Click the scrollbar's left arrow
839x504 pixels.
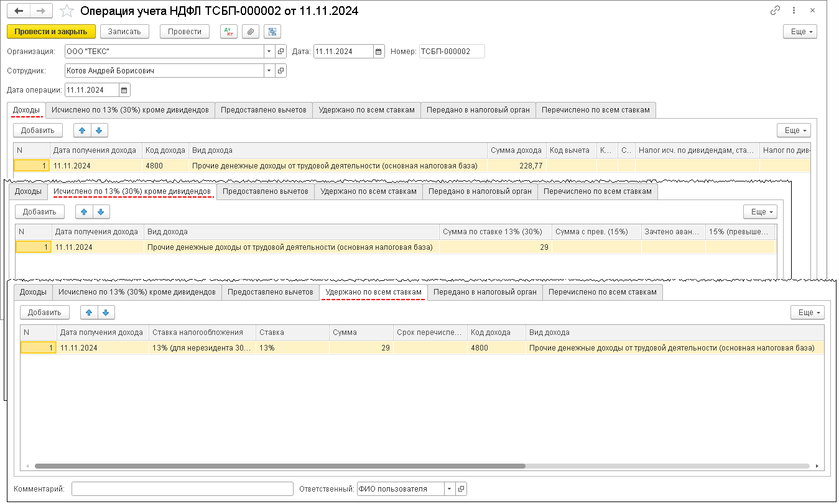pyautogui.click(x=27, y=465)
